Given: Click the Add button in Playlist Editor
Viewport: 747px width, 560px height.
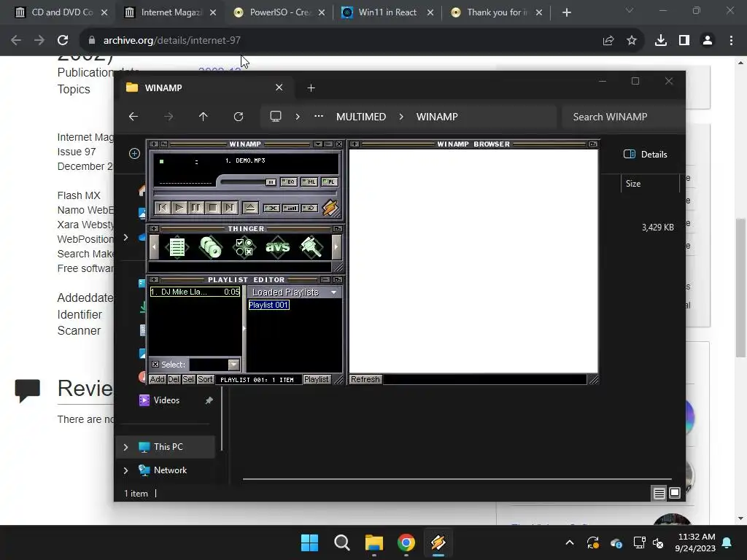Looking at the screenshot, I should [158, 379].
